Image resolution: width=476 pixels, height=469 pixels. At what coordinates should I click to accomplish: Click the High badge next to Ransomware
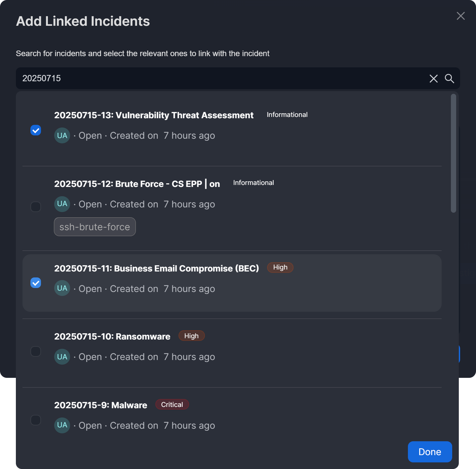tap(191, 336)
